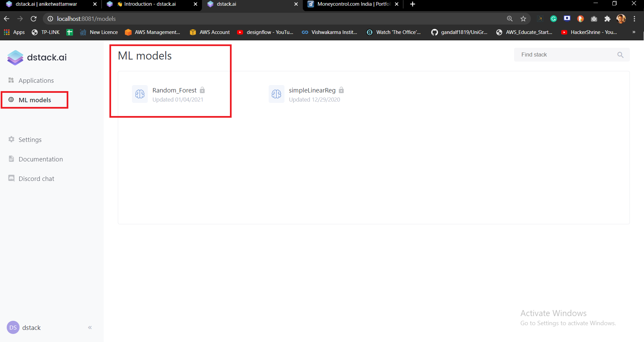644x342 pixels.
Task: Click the search magnifier in Find stack
Action: (620, 55)
